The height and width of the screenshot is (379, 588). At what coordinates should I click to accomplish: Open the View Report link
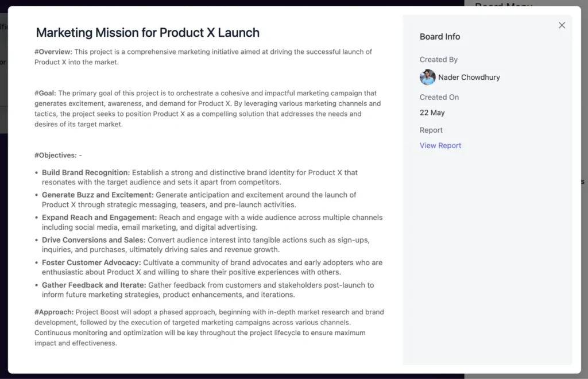point(440,145)
